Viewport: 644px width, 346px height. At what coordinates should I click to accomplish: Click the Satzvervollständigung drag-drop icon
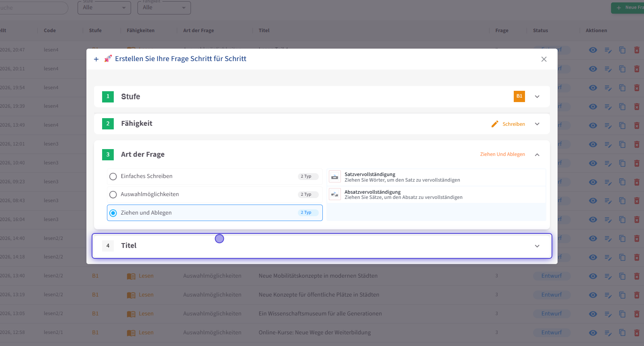[x=334, y=177]
